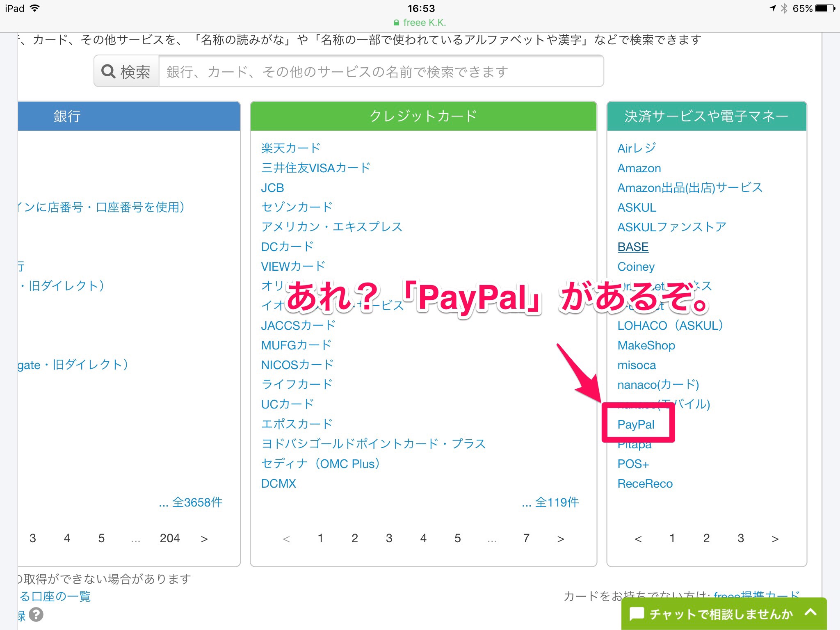The height and width of the screenshot is (630, 840).
Task: Next page arrow in payment services
Action: [x=775, y=539]
